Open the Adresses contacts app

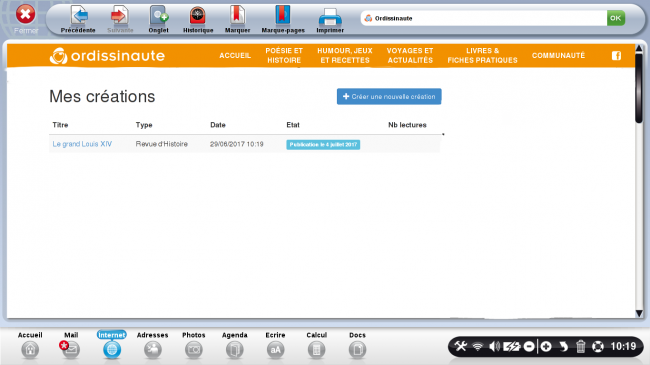153,345
